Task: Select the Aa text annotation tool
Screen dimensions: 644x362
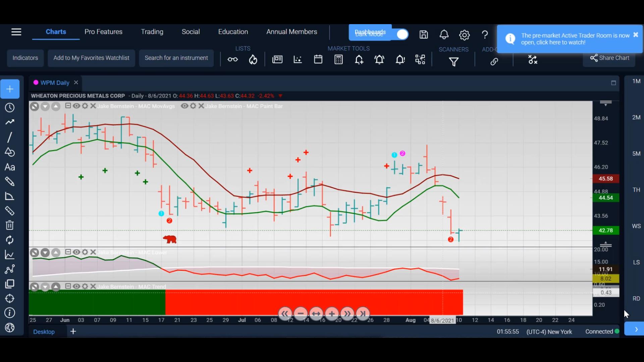Action: [x=10, y=167]
